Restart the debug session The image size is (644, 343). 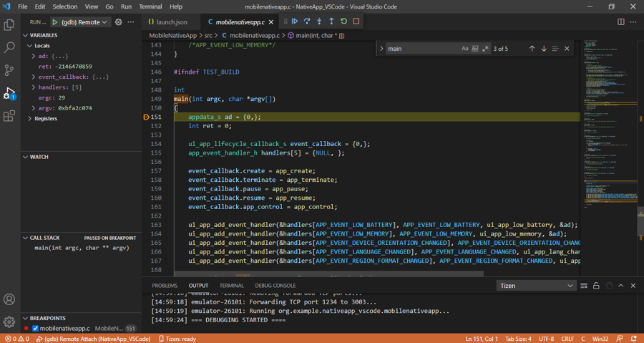coord(343,21)
